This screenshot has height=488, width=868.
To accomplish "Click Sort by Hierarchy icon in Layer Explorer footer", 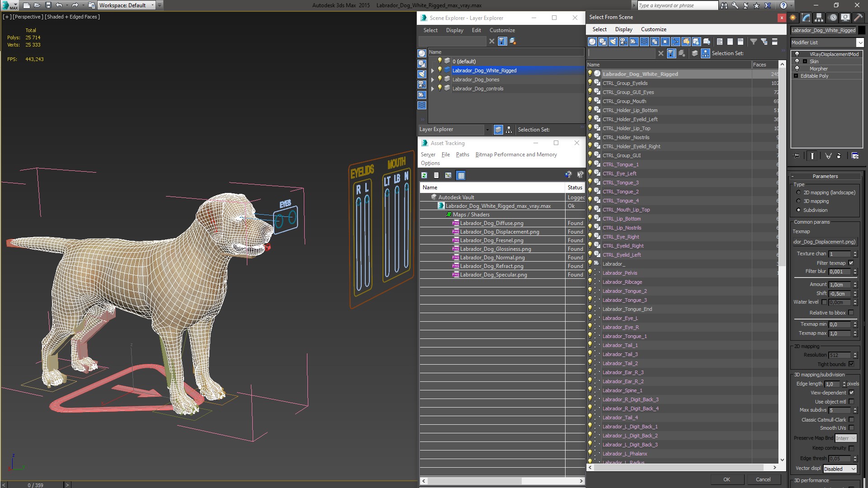I will tap(509, 130).
